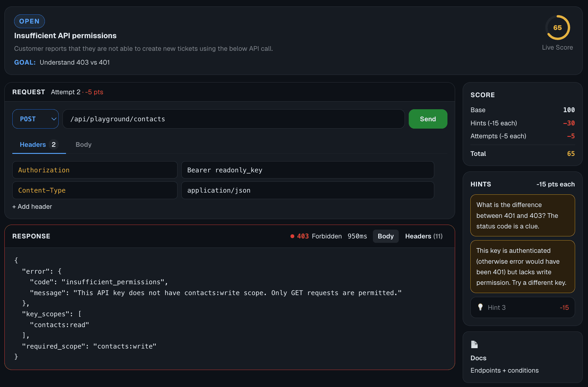Switch to the request Body tab
Screen dimensions: 588x387
[x=83, y=144]
